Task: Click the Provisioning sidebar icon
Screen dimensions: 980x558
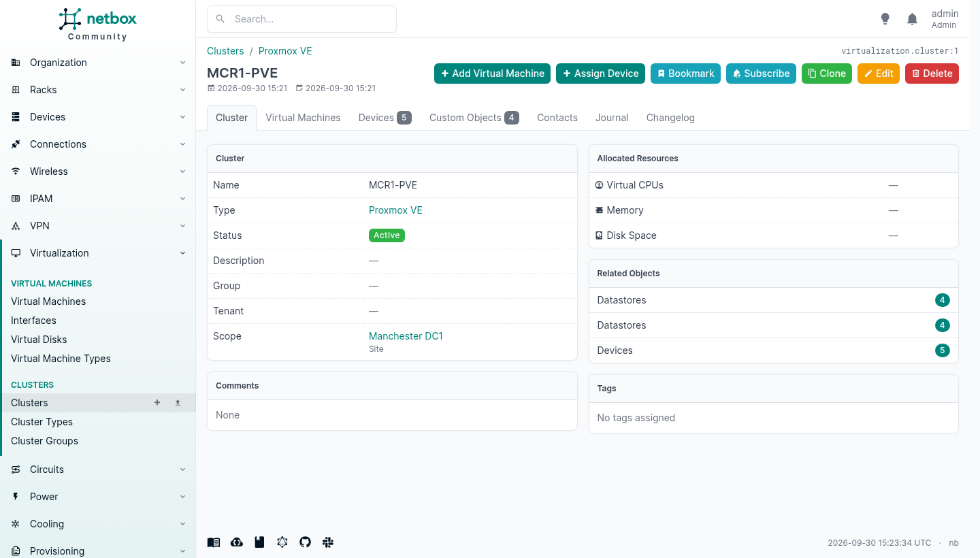Action: pyautogui.click(x=16, y=551)
